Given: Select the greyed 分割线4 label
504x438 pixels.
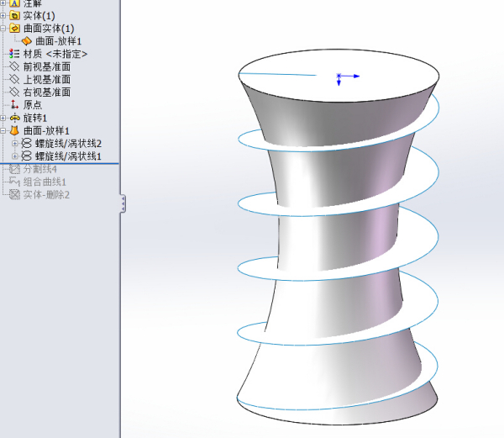Looking at the screenshot, I should (39, 169).
